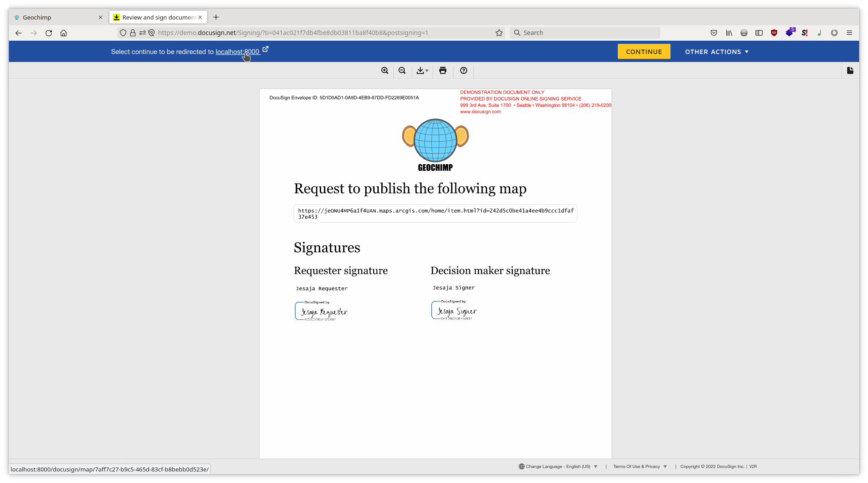Viewport: 868px width, 483px height.
Task: Open Terms Of Use & Privacy menu
Action: [639, 466]
